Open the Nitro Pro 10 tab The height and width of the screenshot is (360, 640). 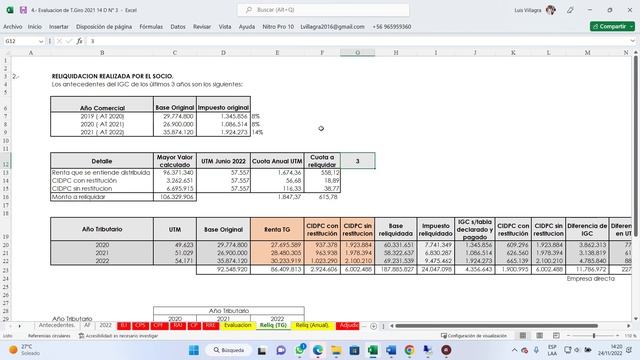coord(278,27)
